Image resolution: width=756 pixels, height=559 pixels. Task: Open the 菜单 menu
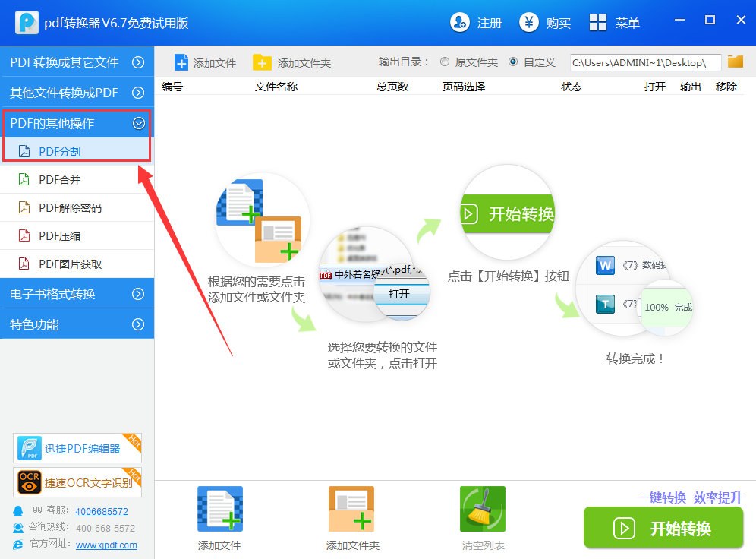(615, 23)
